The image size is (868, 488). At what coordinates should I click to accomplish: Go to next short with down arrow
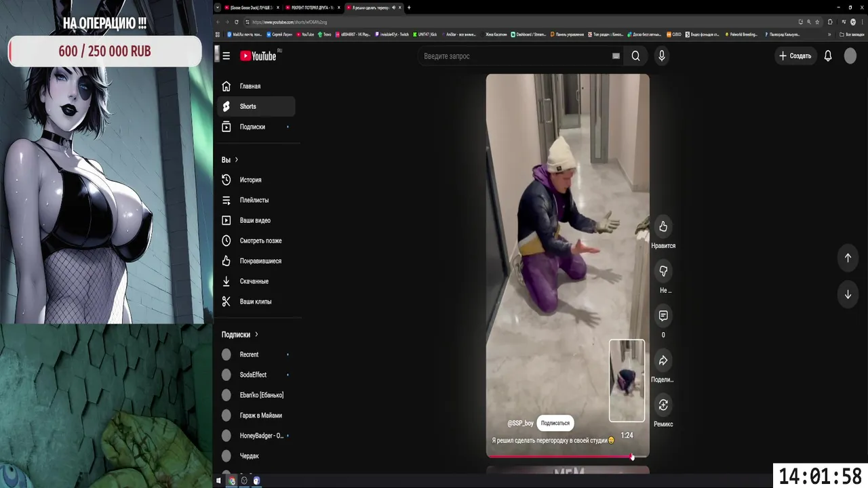point(848,294)
